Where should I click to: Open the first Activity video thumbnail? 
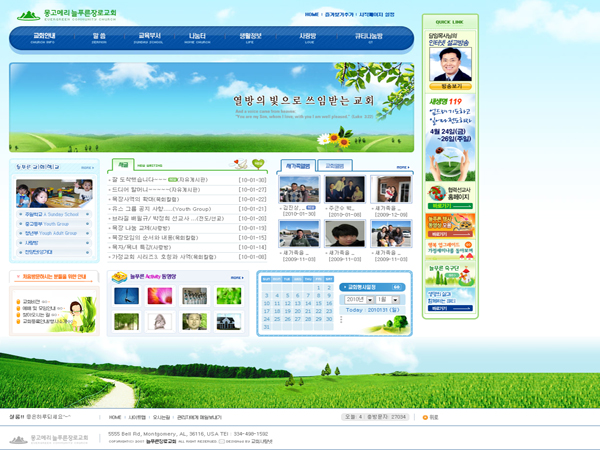tap(125, 296)
